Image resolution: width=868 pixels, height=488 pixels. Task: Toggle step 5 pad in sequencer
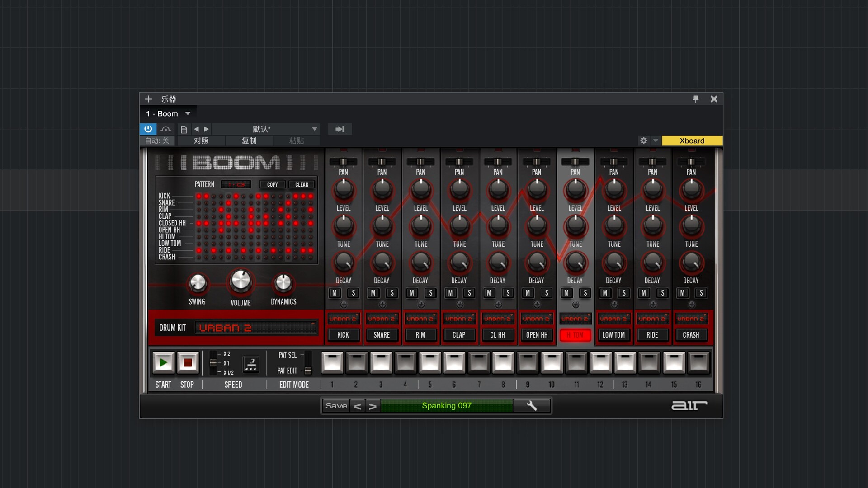click(x=429, y=362)
